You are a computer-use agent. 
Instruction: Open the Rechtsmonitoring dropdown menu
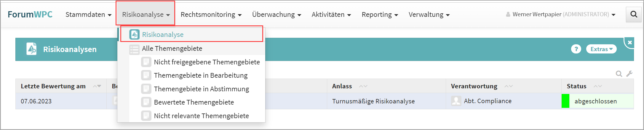[x=211, y=14]
